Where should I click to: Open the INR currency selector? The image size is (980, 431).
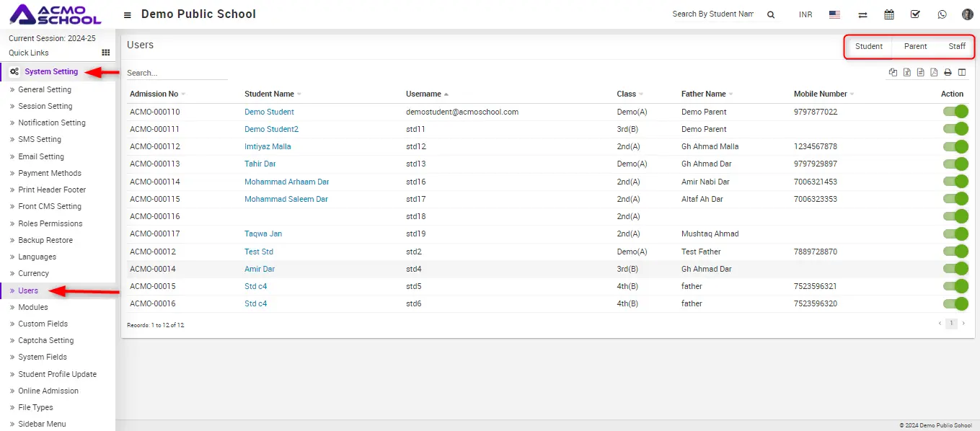pos(805,14)
